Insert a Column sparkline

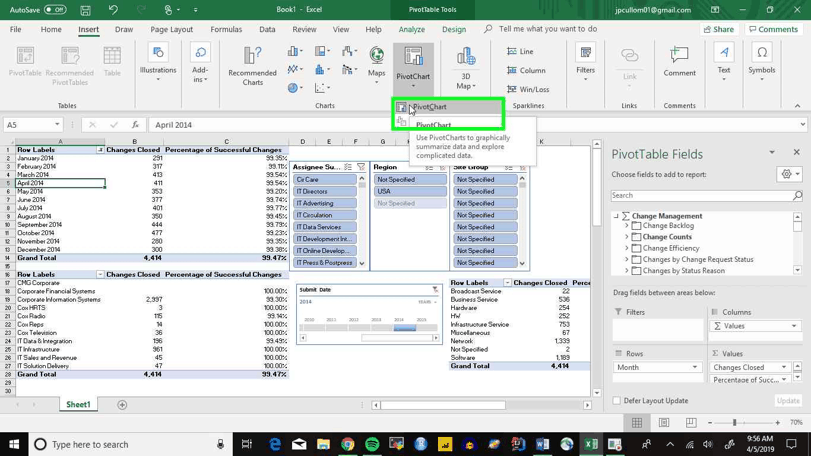[x=526, y=71]
